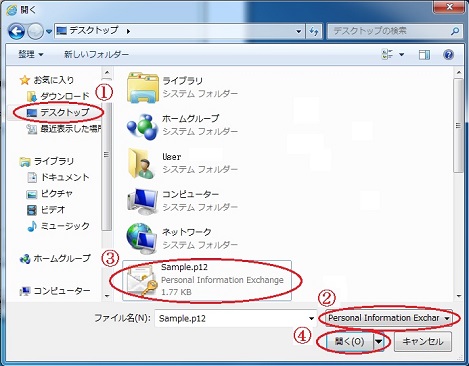This screenshot has height=366, width=469.
Task: Open the help question mark icon
Action: point(449,54)
